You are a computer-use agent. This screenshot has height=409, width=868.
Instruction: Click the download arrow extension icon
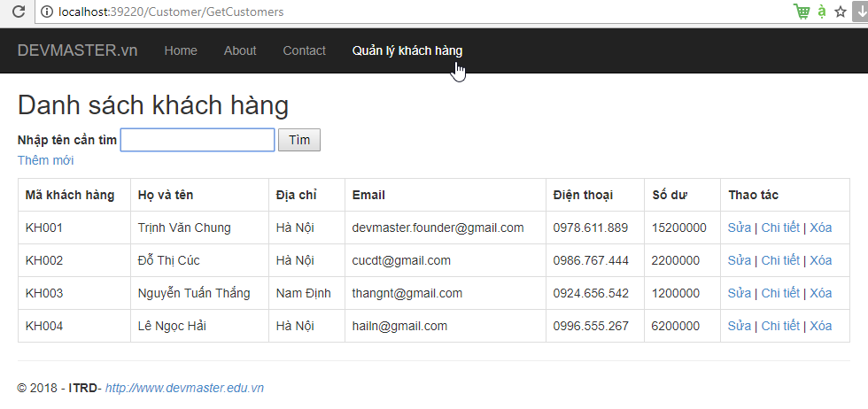(x=861, y=12)
